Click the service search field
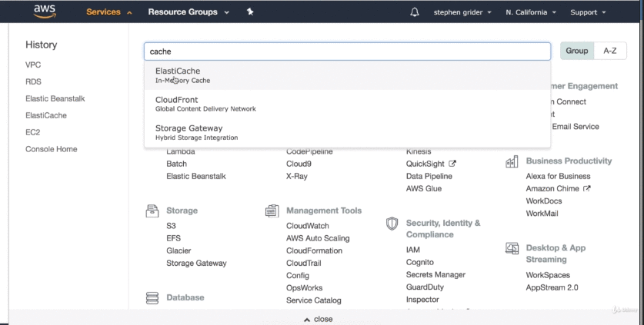The width and height of the screenshot is (644, 325). pos(347,51)
